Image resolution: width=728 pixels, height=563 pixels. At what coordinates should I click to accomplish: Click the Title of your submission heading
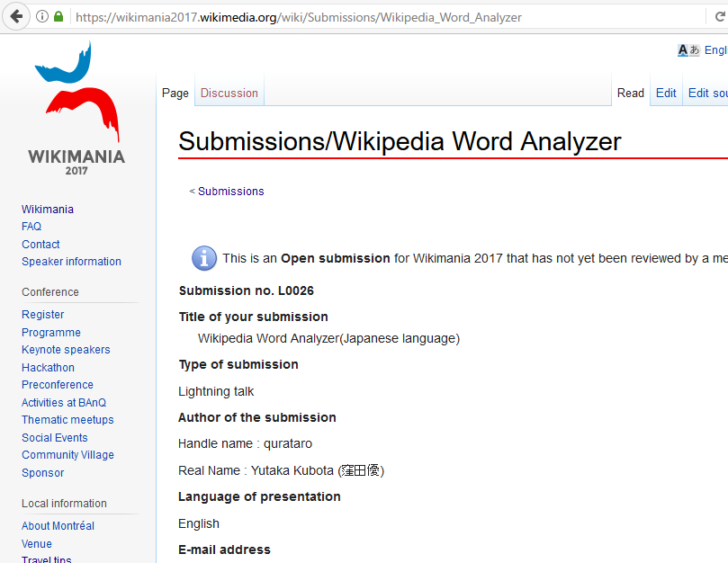254,317
